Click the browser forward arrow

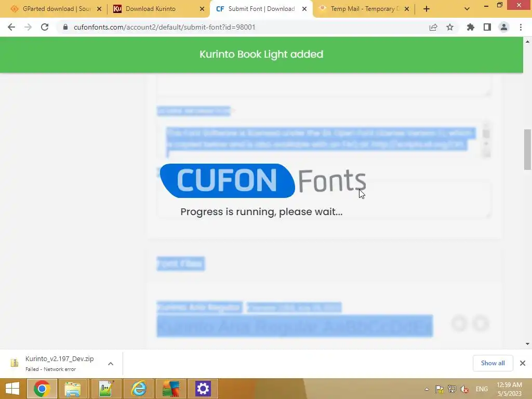click(x=28, y=27)
